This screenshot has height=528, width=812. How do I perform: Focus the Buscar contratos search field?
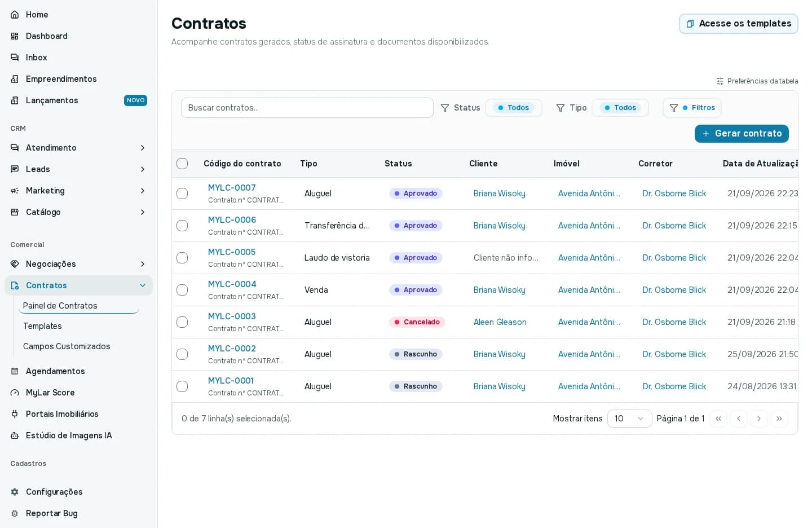point(307,108)
